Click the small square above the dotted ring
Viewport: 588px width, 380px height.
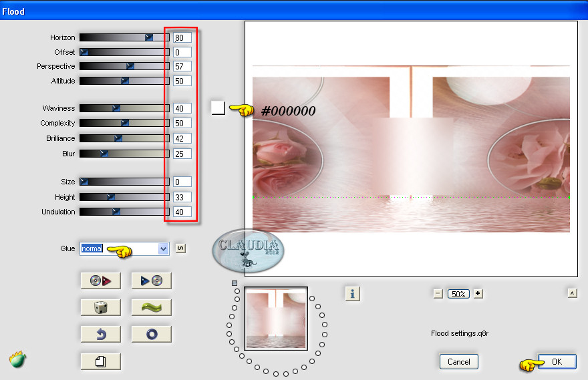pyautogui.click(x=235, y=283)
